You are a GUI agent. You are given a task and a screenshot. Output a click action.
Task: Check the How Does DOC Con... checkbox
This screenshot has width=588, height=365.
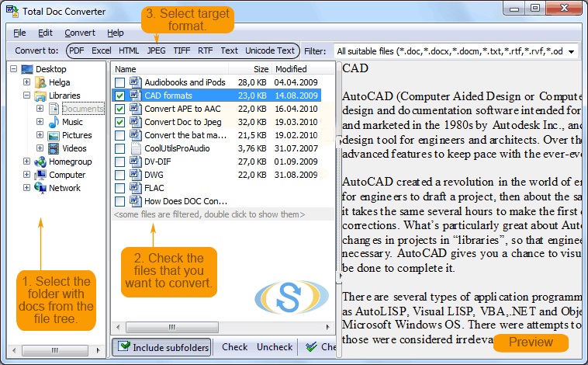click(x=120, y=201)
